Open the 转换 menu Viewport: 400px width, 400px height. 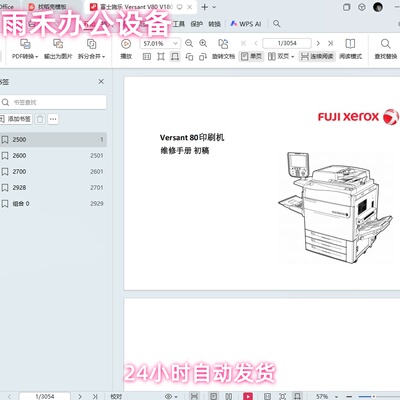click(x=214, y=24)
